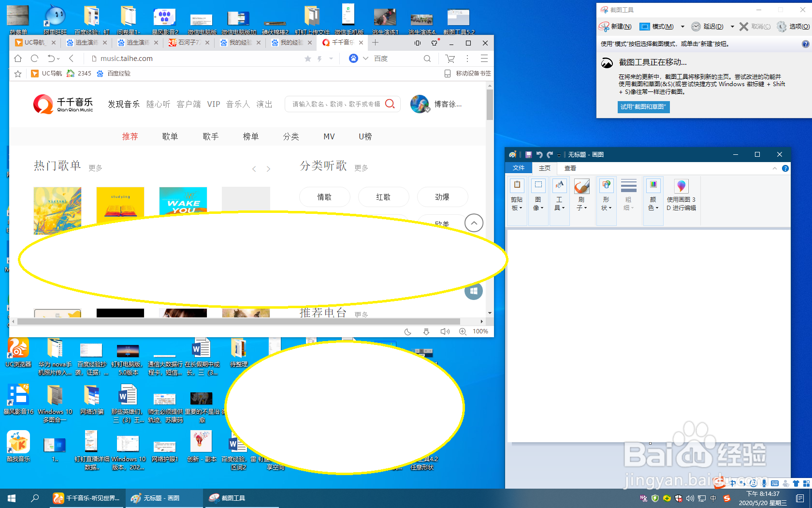The width and height of the screenshot is (812, 508).
Task: Close the 千千音乐 browser tab
Action: click(361, 43)
